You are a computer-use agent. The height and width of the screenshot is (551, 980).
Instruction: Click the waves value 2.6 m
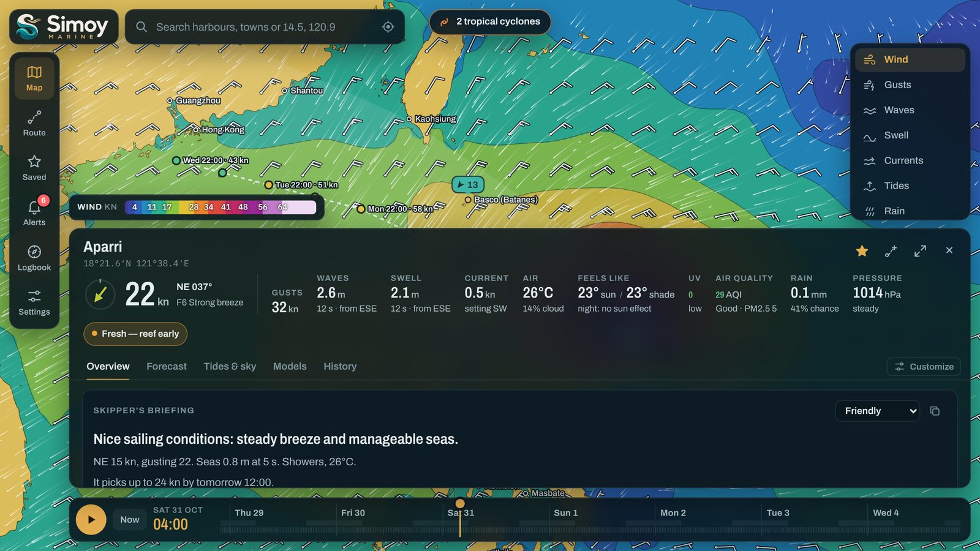tap(331, 293)
